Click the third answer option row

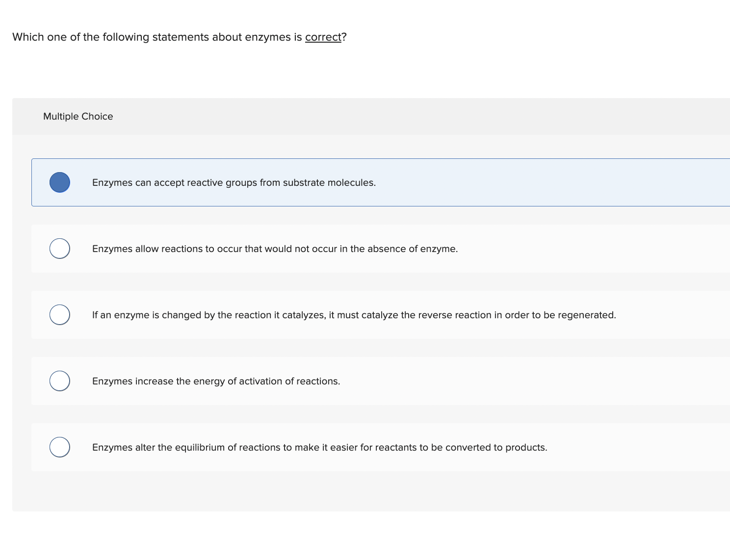tap(343, 314)
